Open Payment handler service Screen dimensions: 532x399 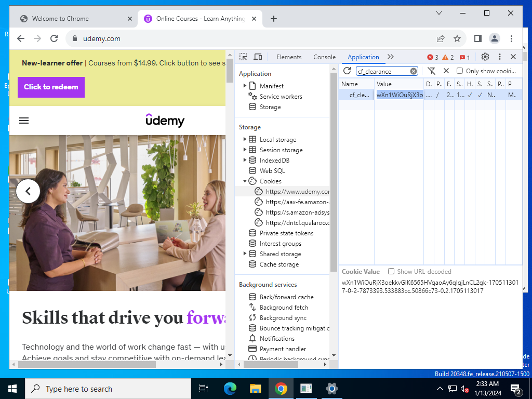point(283,349)
